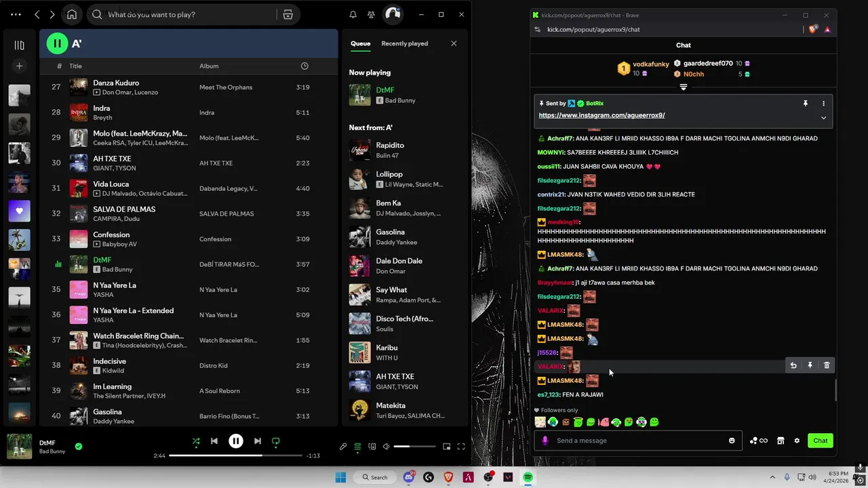Skip to next track

point(258,441)
